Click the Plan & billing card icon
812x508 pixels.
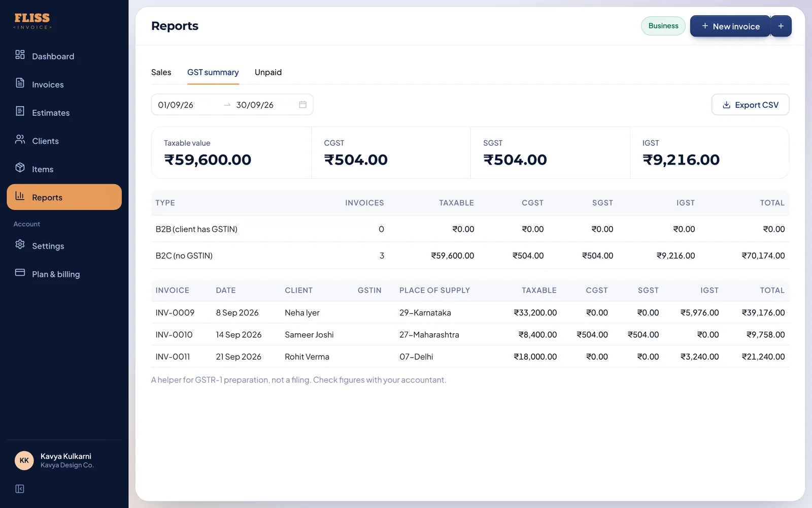coord(20,272)
